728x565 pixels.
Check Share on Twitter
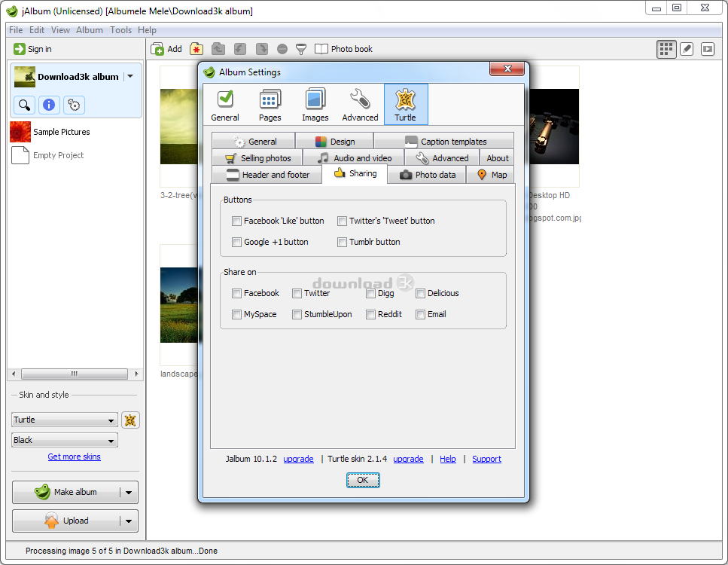click(297, 293)
